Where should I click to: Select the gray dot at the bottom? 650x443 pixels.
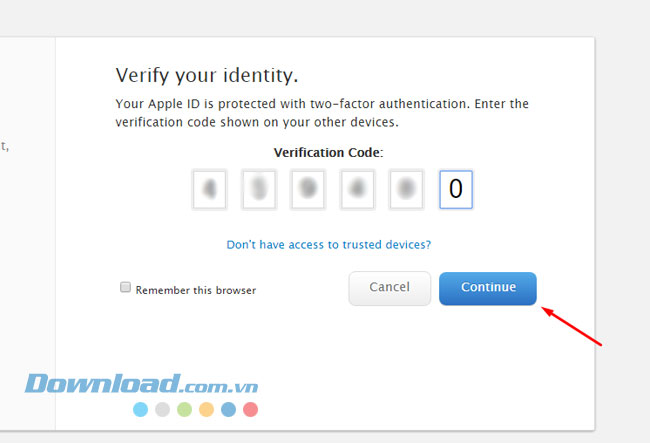tap(162, 409)
